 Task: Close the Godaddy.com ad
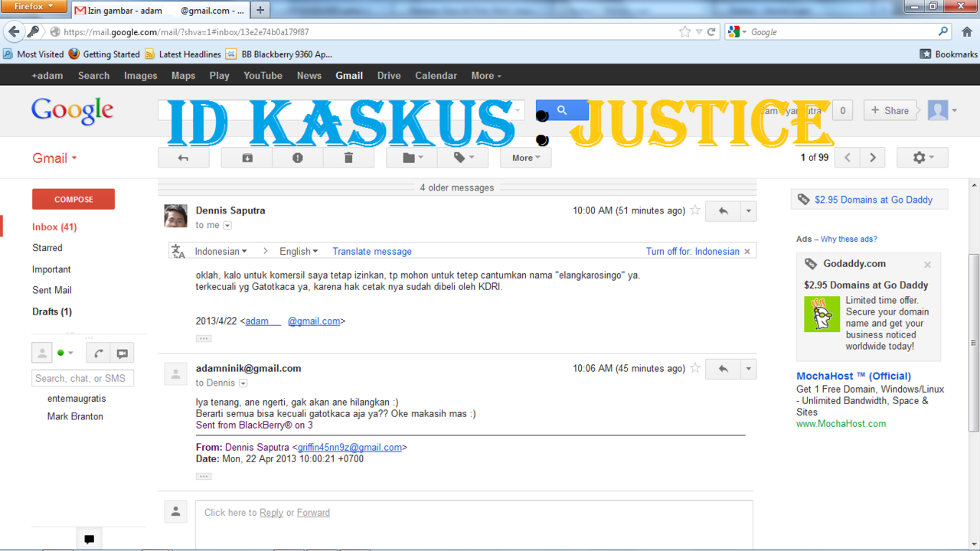pyautogui.click(x=927, y=265)
